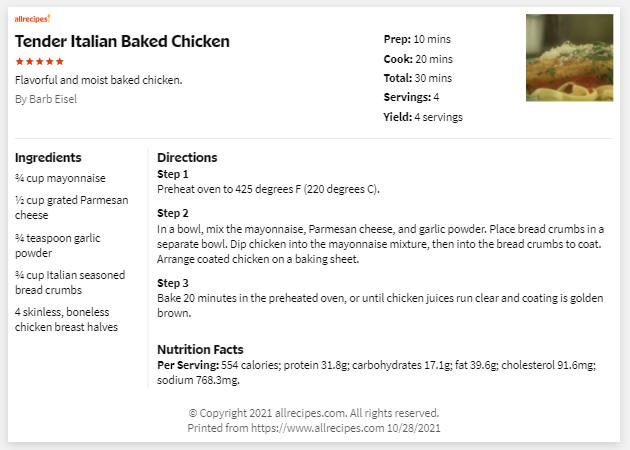Click the allrecipes logo
The width and height of the screenshot is (630, 450).
click(x=33, y=18)
